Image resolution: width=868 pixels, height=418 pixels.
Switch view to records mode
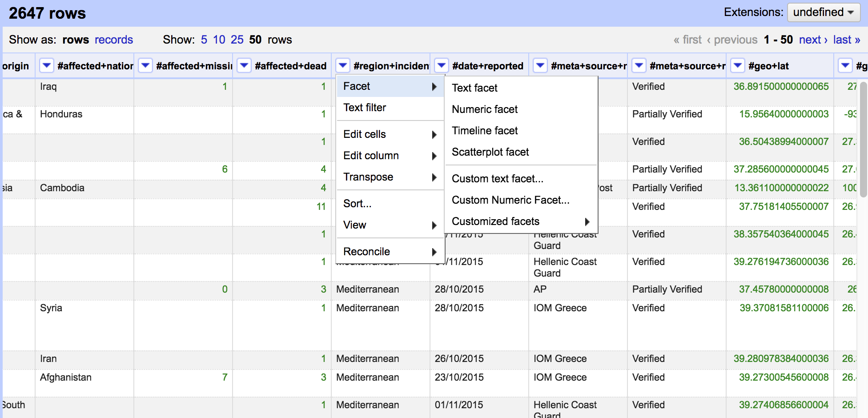point(114,40)
